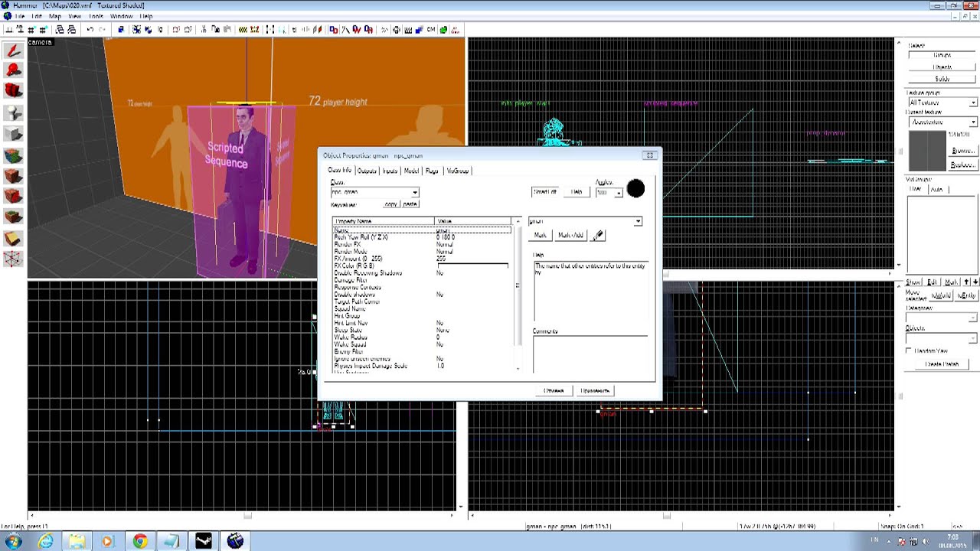The width and height of the screenshot is (980, 551).
Task: Select the Clipping tool in left toolbar
Action: pos(13,238)
